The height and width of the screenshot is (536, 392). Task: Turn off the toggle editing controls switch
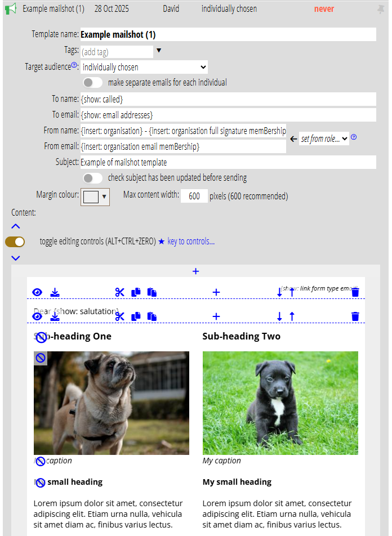click(x=15, y=242)
